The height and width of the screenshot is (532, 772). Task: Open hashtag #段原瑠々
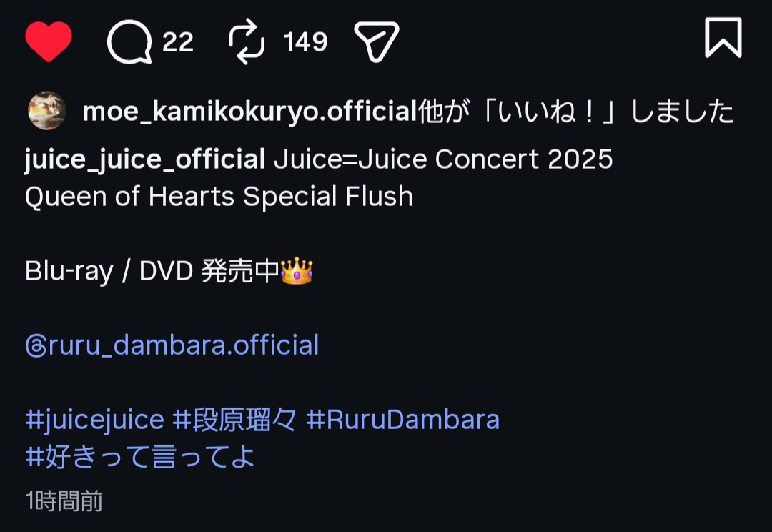234,420
